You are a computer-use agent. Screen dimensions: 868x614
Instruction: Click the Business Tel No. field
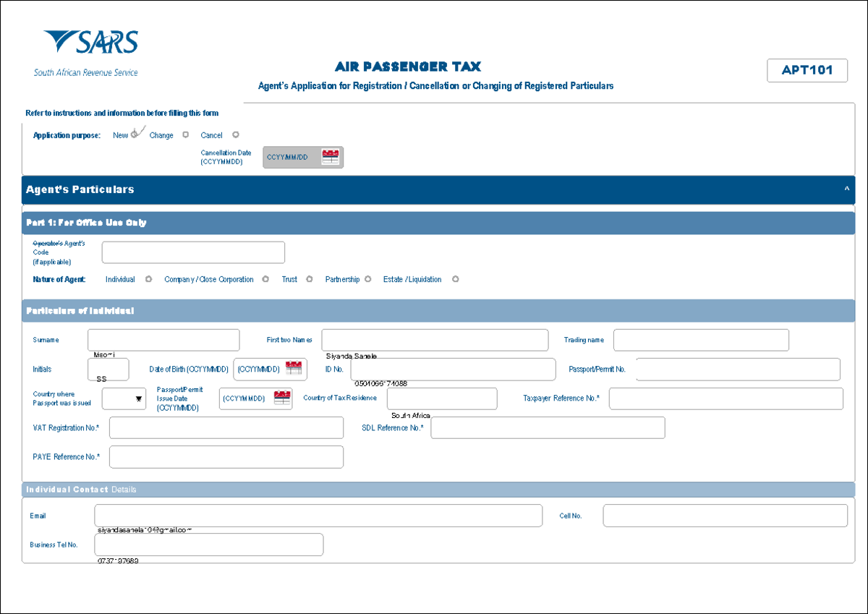pyautogui.click(x=209, y=545)
